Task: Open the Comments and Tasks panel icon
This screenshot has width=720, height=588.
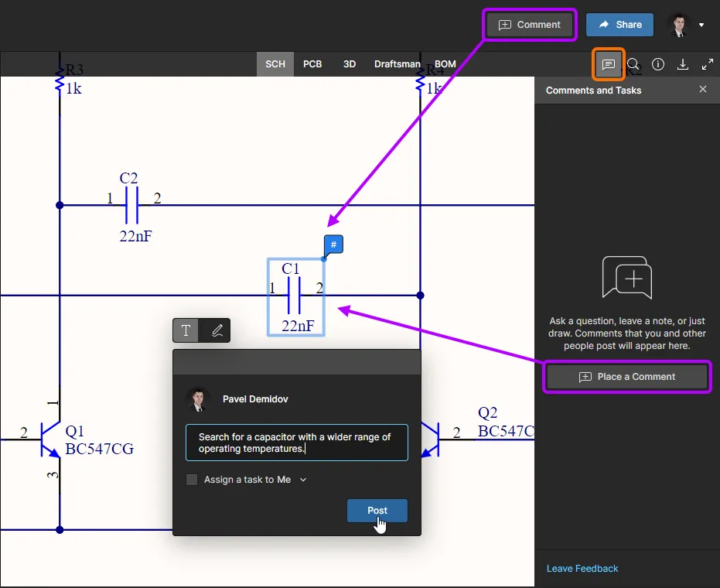Action: [x=608, y=65]
